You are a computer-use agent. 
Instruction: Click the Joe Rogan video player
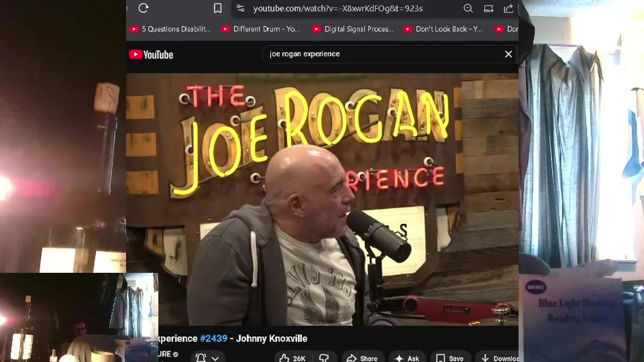pyautogui.click(x=322, y=200)
